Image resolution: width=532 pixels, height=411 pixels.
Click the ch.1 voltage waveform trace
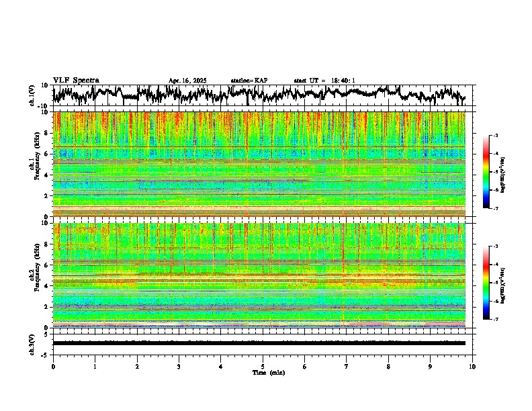(x=259, y=95)
